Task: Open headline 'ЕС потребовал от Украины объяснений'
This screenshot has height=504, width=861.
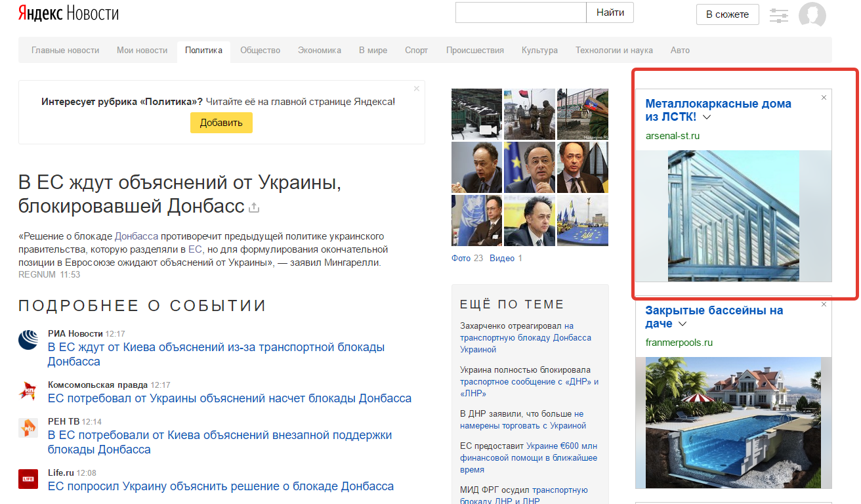Action: pos(230,398)
